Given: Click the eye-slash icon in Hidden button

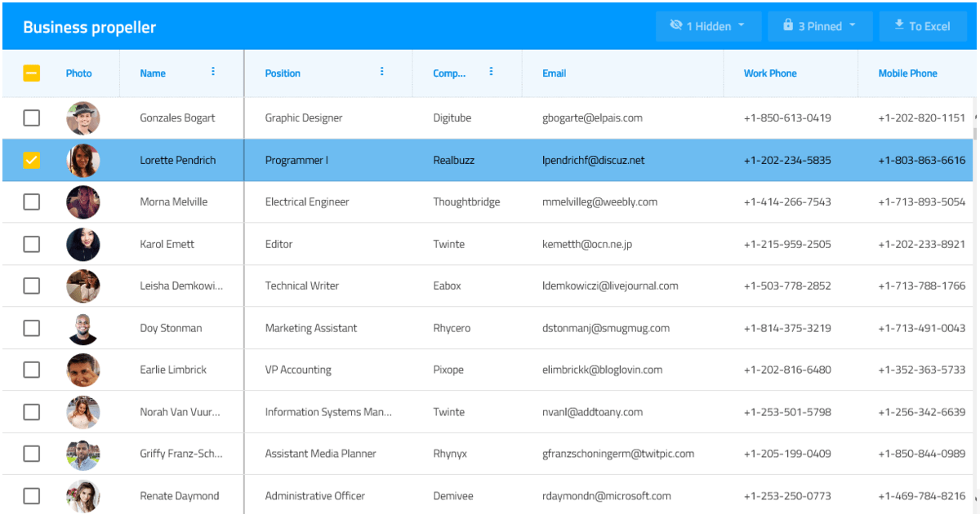Looking at the screenshot, I should click(x=675, y=26).
